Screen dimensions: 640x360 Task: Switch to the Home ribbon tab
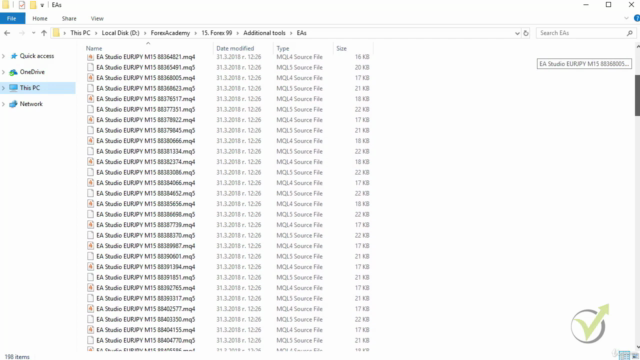click(x=40, y=18)
